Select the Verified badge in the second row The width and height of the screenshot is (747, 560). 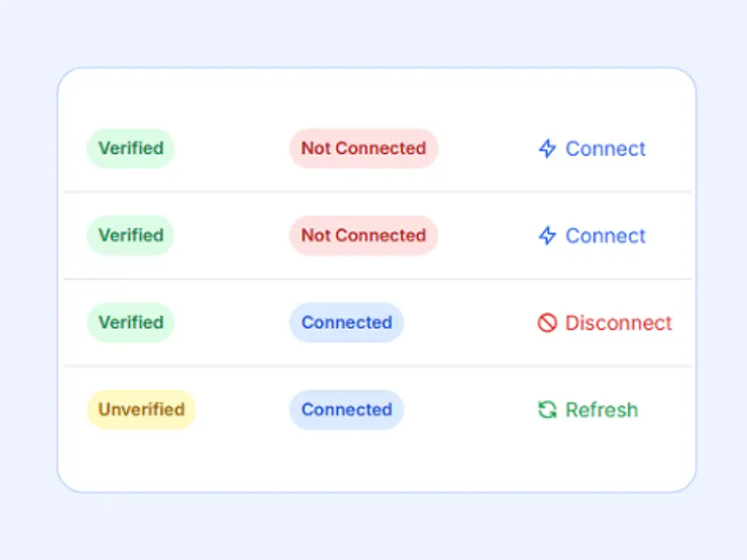pyautogui.click(x=130, y=236)
